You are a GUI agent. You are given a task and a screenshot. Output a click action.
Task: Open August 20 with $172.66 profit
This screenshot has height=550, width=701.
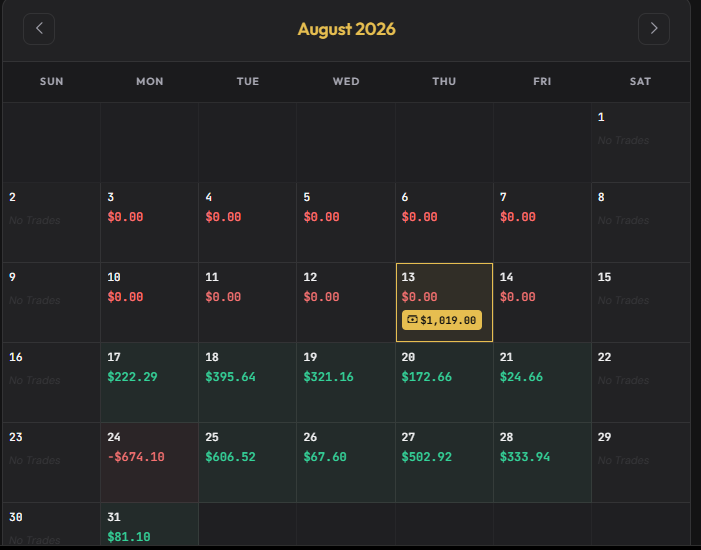(444, 383)
